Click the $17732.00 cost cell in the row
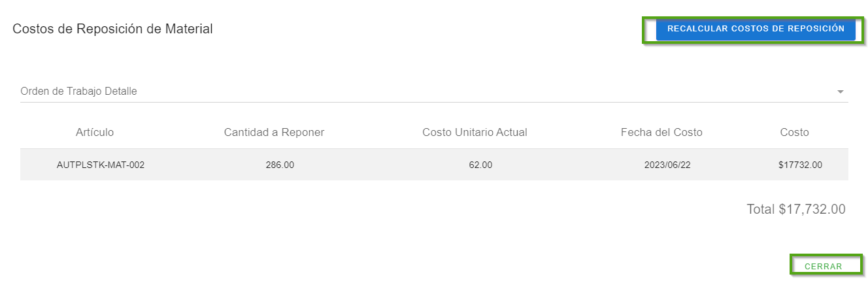This screenshot has height=285, width=868. [x=800, y=165]
